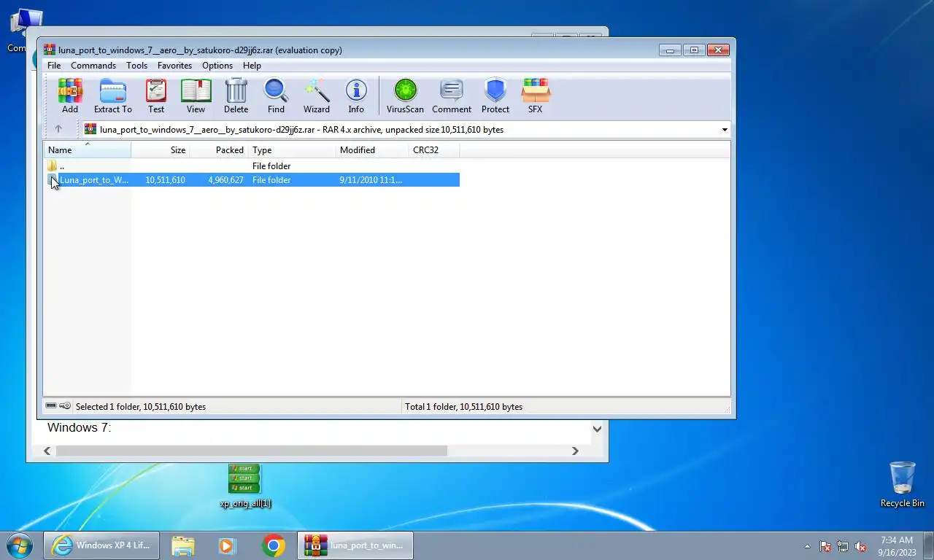Sort by Size column header

pos(161,150)
